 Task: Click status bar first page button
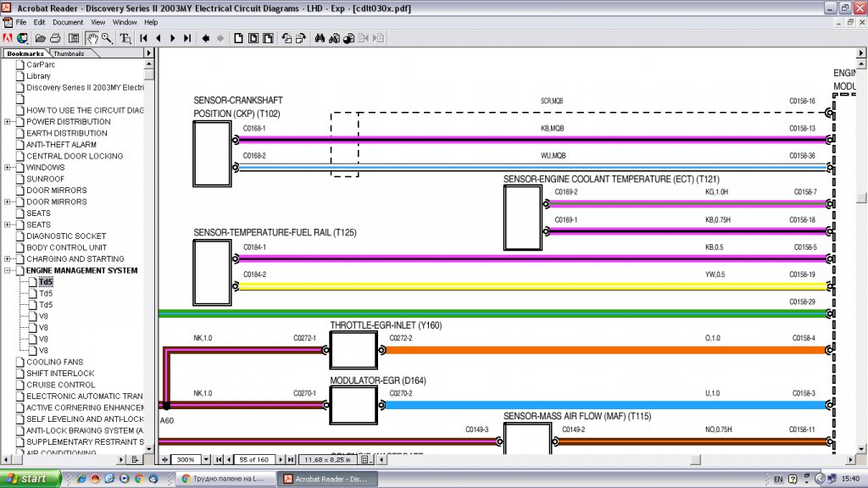pyautogui.click(x=220, y=459)
